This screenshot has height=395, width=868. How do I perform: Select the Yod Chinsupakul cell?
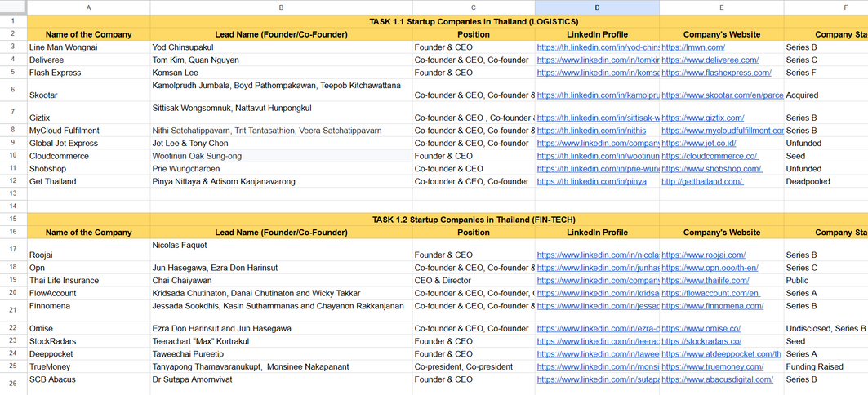[281, 47]
